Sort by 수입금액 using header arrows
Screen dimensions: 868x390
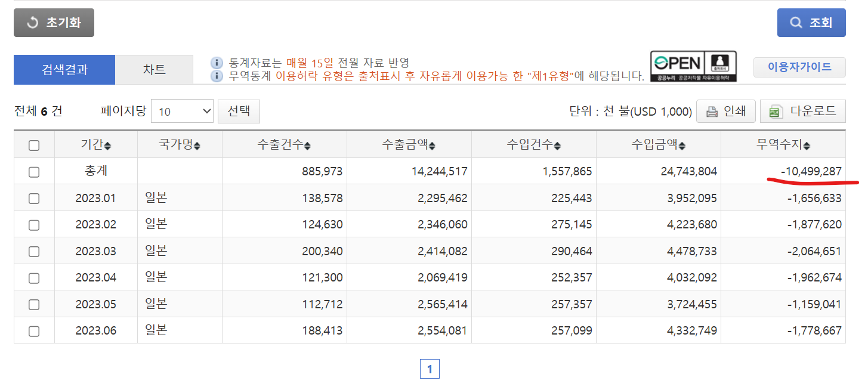(681, 146)
